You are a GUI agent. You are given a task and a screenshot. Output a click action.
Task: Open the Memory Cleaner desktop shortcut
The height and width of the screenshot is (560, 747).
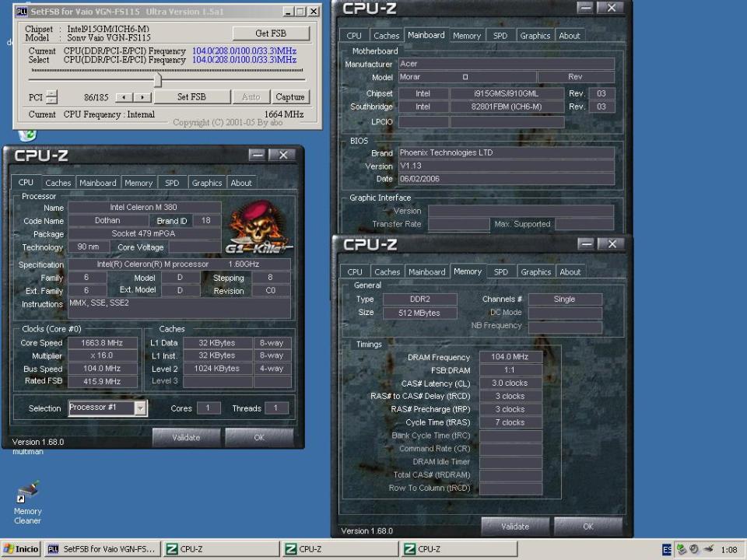pyautogui.click(x=27, y=503)
